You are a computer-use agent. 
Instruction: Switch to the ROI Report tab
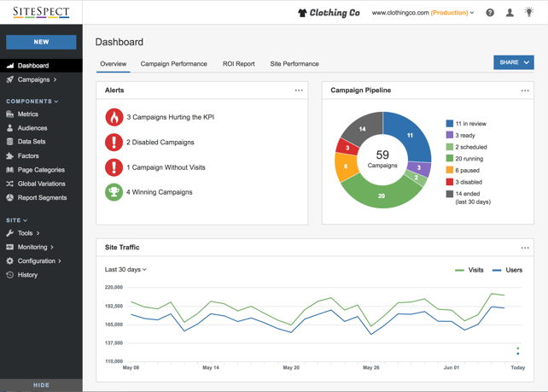pyautogui.click(x=239, y=64)
